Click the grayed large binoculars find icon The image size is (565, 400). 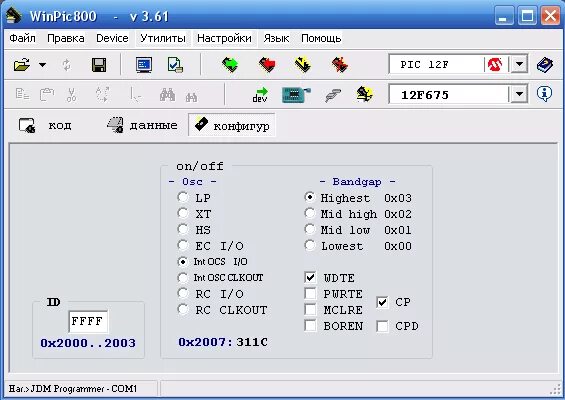[x=168, y=94]
